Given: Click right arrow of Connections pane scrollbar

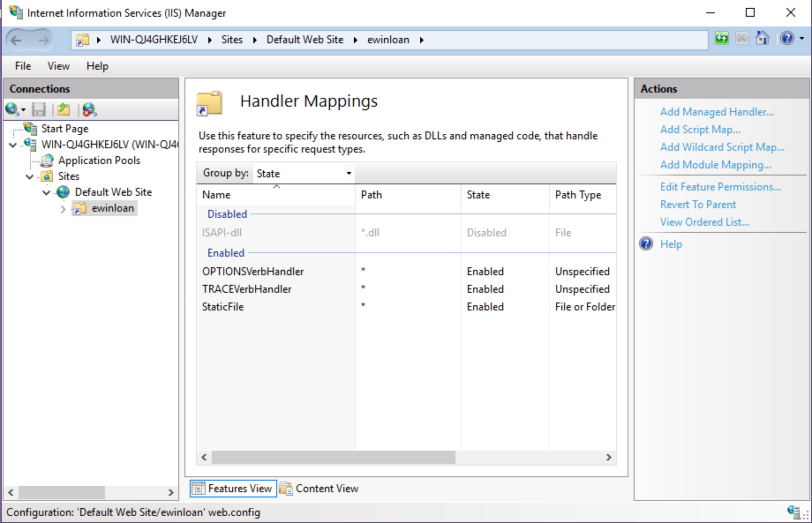Looking at the screenshot, I should click(171, 492).
